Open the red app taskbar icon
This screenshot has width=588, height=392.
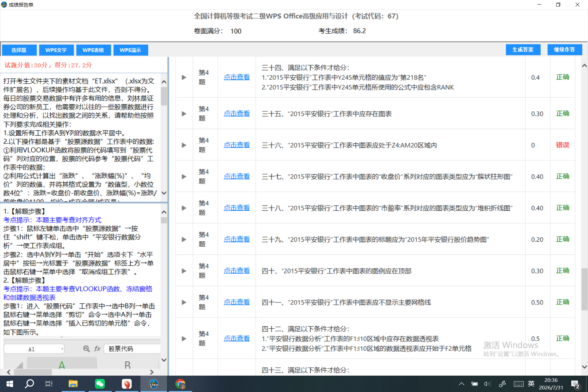127,384
